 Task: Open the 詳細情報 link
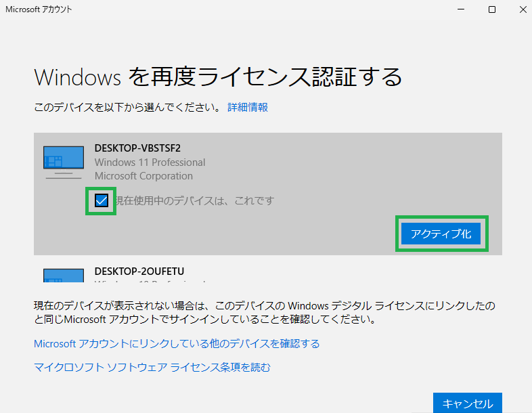click(248, 107)
